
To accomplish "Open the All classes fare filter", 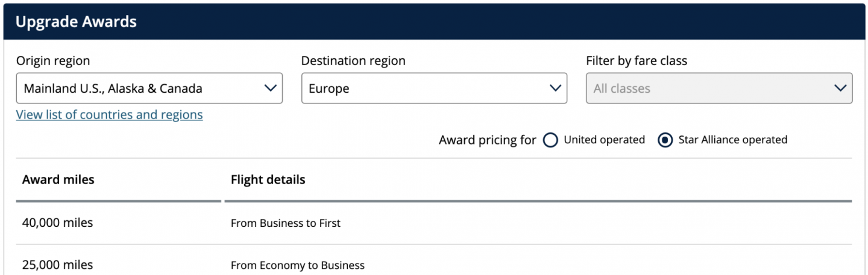I will pos(705,88).
